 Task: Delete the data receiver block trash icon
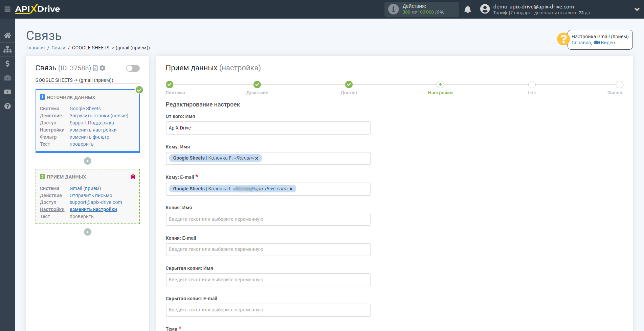133,177
